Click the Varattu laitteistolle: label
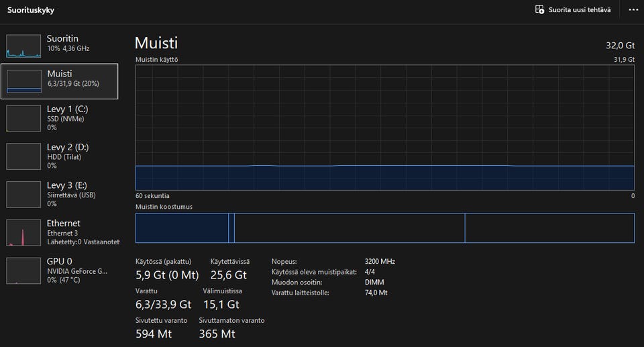 301,293
